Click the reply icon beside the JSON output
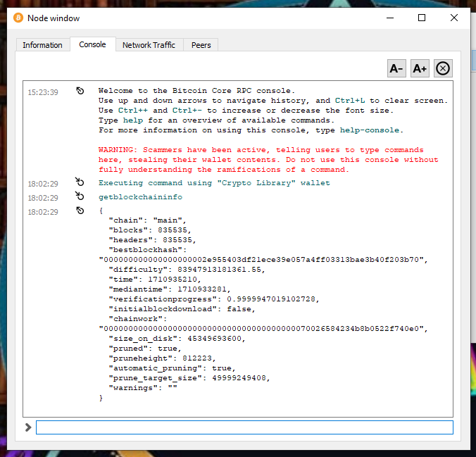This screenshot has height=457, width=476. click(x=80, y=211)
